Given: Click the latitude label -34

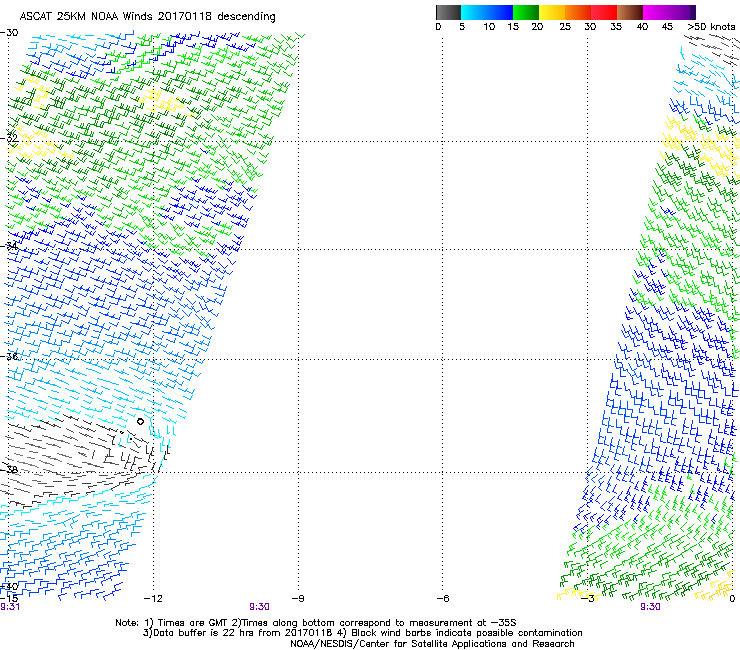Looking at the screenshot, I should tap(9, 246).
